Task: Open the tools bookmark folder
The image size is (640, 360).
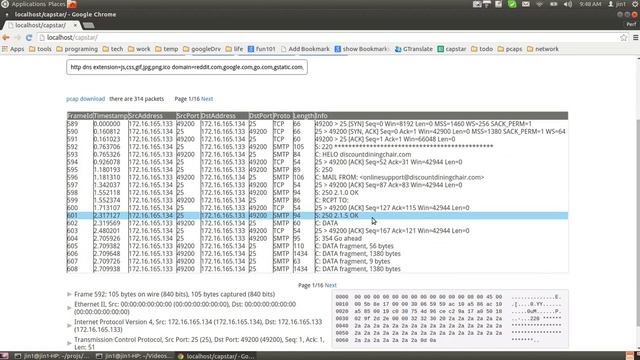Action: (x=40, y=49)
